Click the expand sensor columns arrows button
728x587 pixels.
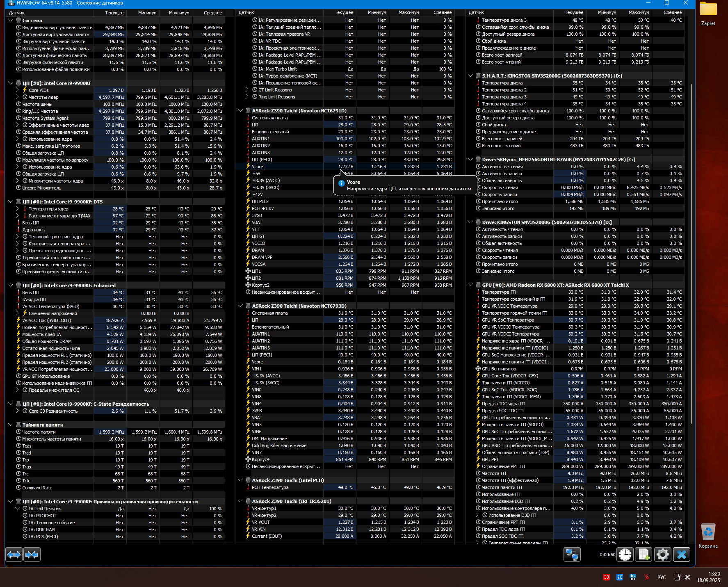[14, 555]
